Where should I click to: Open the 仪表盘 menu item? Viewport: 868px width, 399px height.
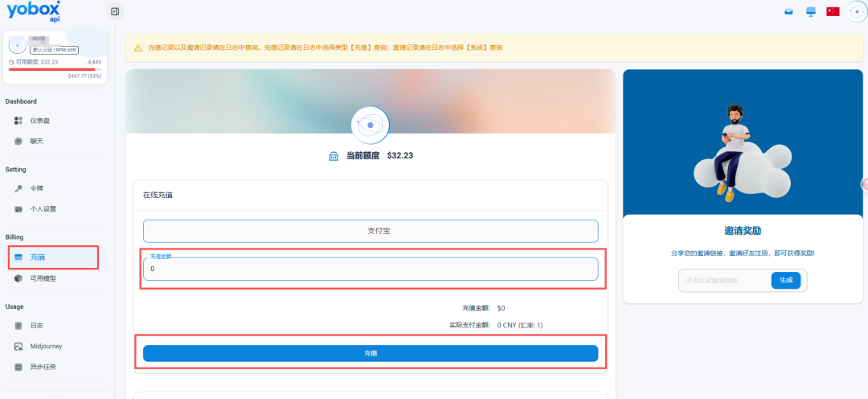coord(55,120)
